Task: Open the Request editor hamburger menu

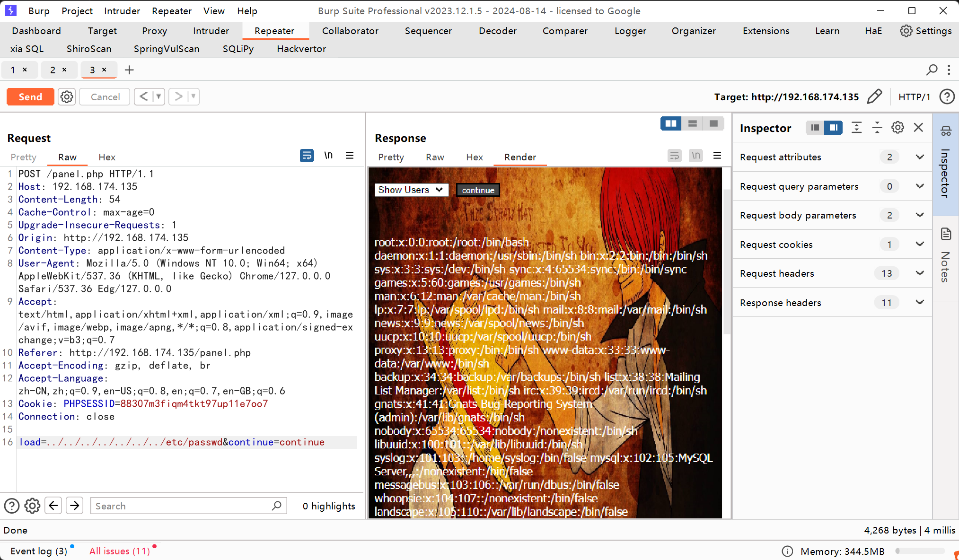Action: tap(350, 156)
